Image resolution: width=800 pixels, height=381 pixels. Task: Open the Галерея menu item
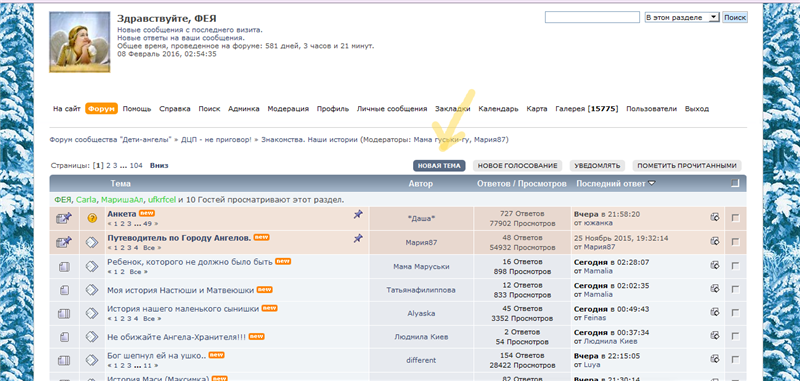pyautogui.click(x=587, y=109)
